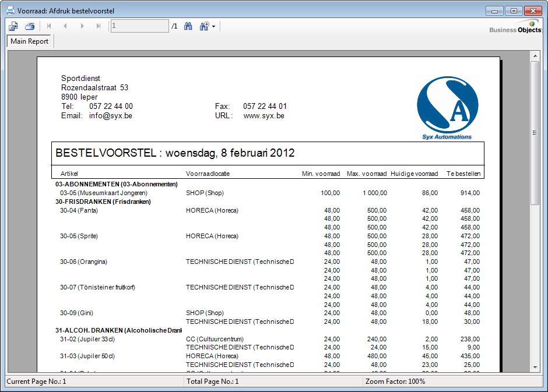Click the Export Report icon
The width and height of the screenshot is (548, 392).
pos(13,26)
